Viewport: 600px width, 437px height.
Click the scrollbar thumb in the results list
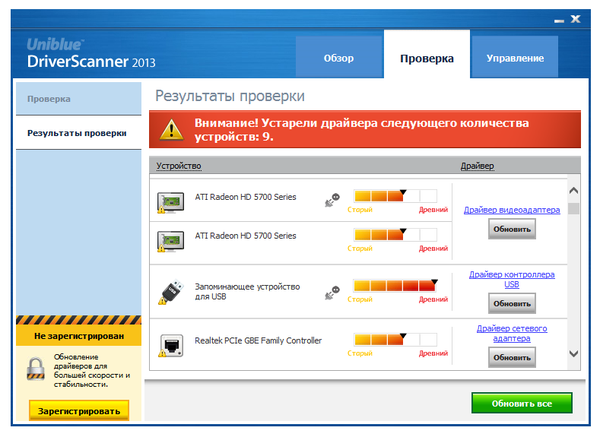573,208
